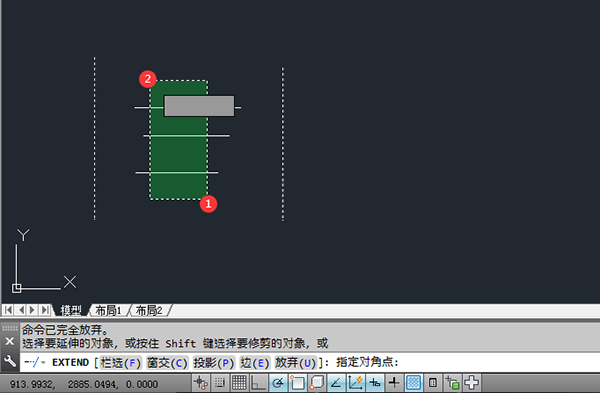Click the UCS origin square icon
600x393 pixels.
[x=16, y=288]
